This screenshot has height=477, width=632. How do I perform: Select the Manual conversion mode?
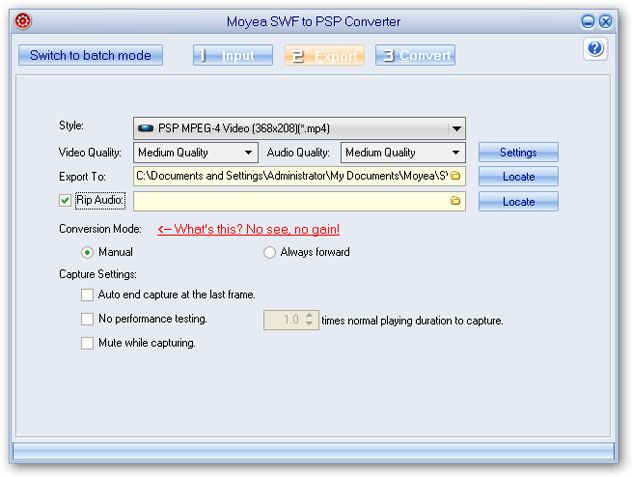[87, 253]
